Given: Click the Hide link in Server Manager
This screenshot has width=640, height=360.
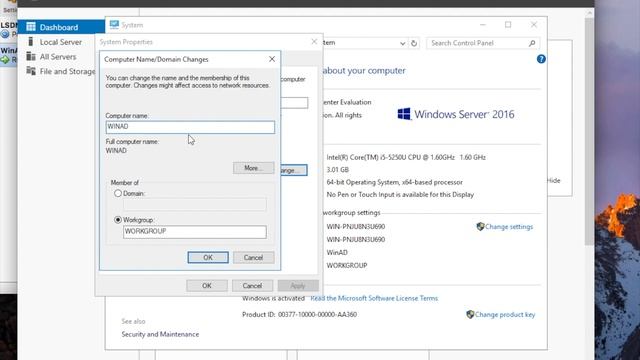Looking at the screenshot, I should click(x=554, y=180).
